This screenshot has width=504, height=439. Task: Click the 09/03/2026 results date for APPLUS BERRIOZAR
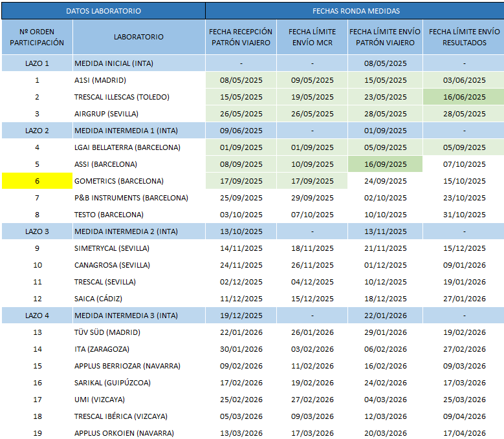pos(464,366)
